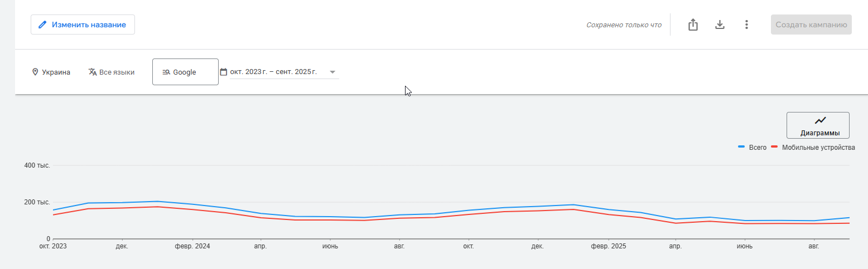Click the translate icon beside Все языки

[93, 72]
